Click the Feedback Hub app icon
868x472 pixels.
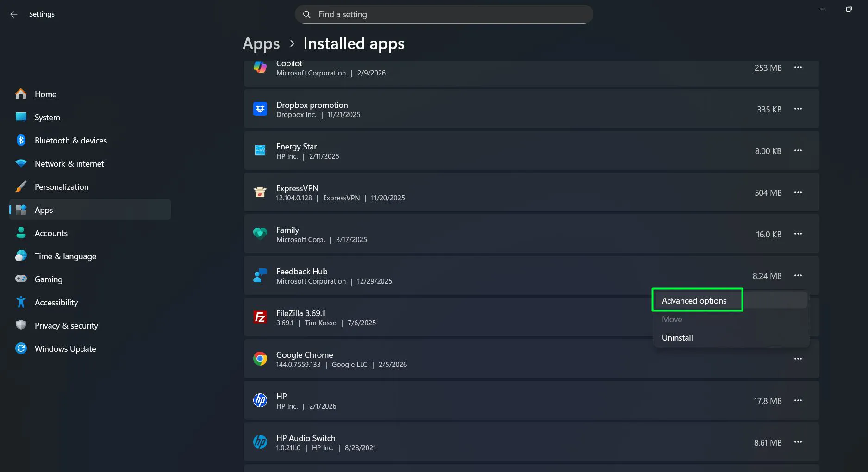260,275
